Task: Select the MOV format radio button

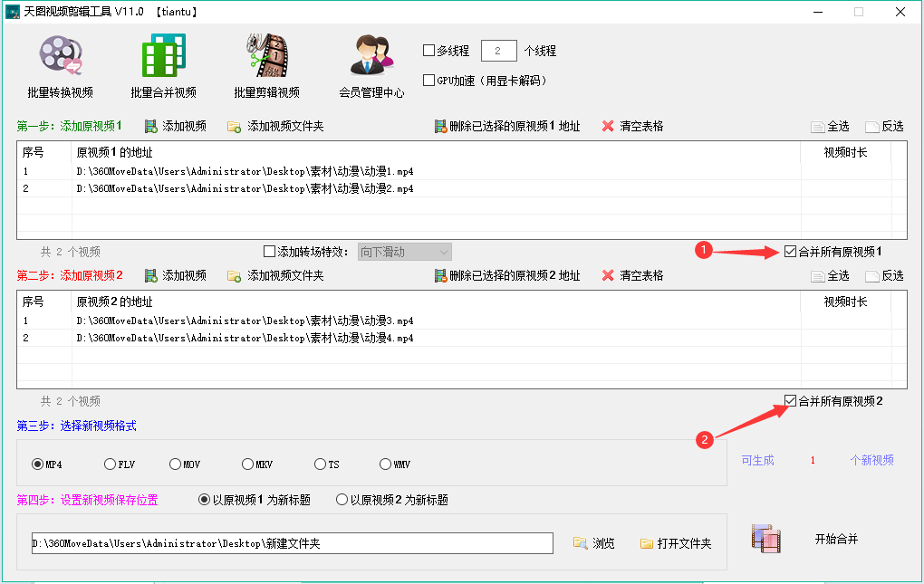Action: point(175,464)
